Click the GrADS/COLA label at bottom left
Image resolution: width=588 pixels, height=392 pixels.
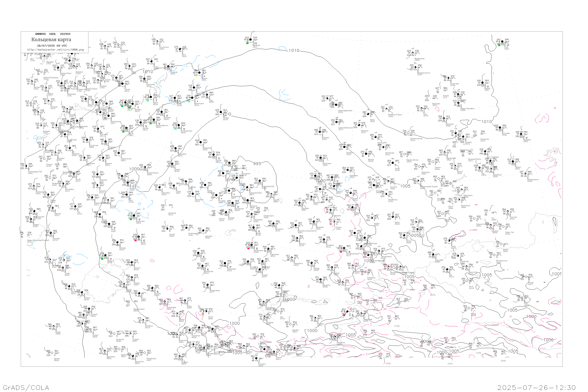[26, 387]
